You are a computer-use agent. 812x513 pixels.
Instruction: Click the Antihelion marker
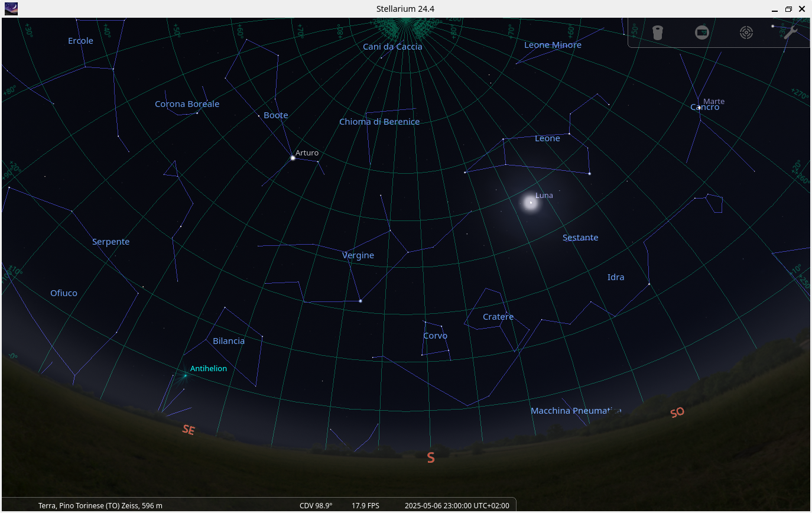(x=185, y=375)
